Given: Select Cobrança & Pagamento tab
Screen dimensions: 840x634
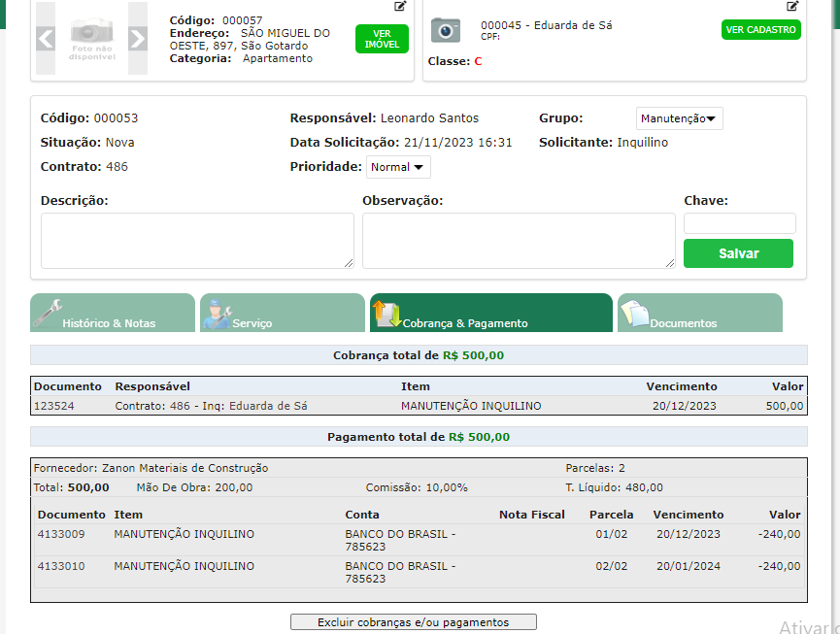Looking at the screenshot, I should (x=491, y=313).
